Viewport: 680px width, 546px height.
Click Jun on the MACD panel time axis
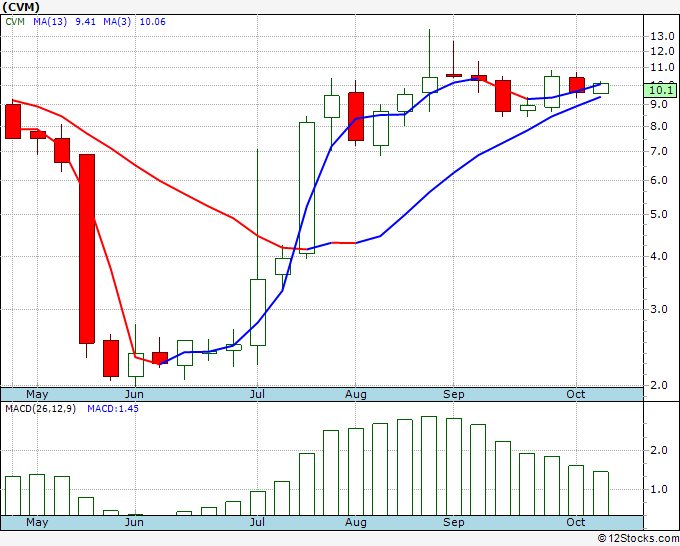click(134, 522)
